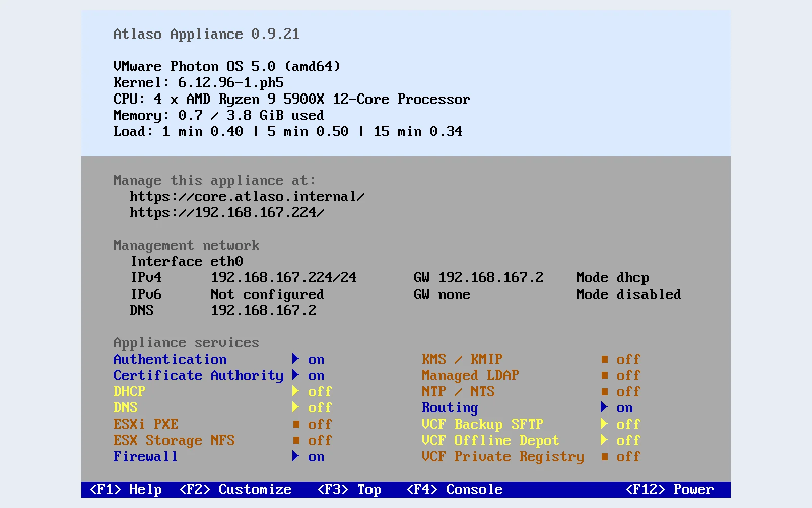
Task: Click the Load average line
Action: pos(288,132)
